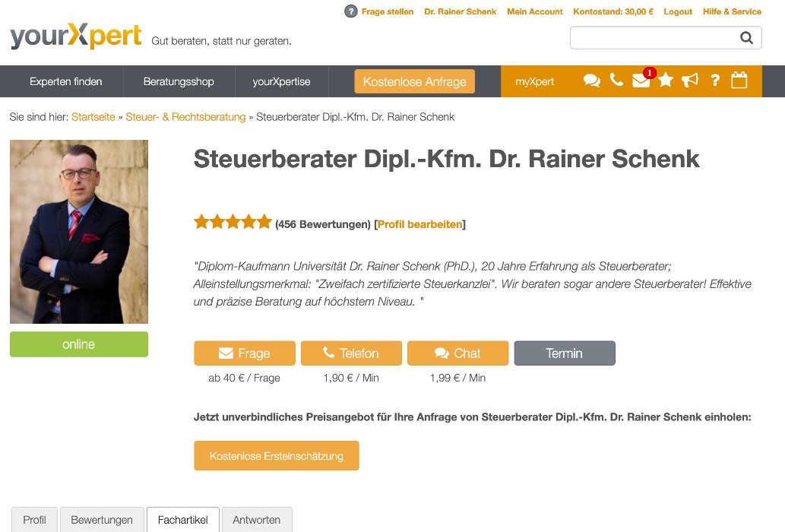
Task: Open the Beratungsshop menu item
Action: click(179, 81)
